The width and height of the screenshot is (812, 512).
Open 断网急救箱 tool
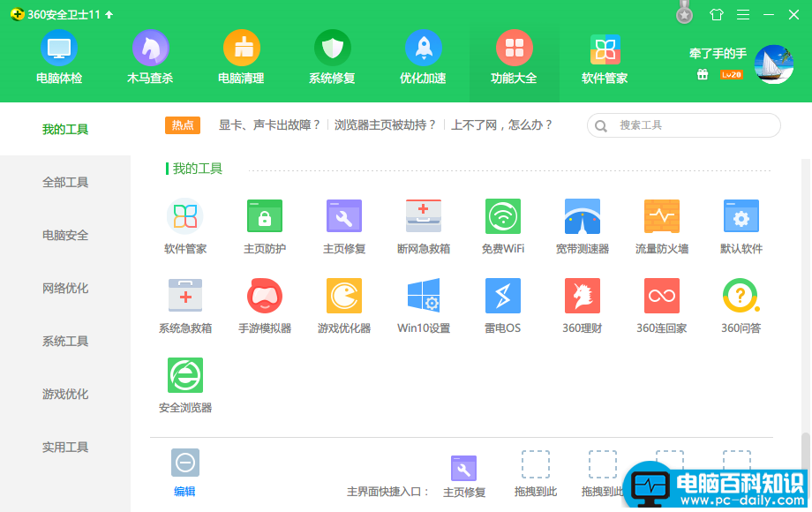424,226
